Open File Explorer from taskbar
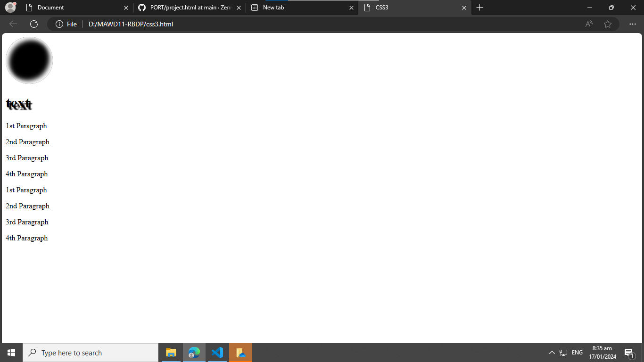Viewport: 644px width, 362px height. pyautogui.click(x=171, y=353)
